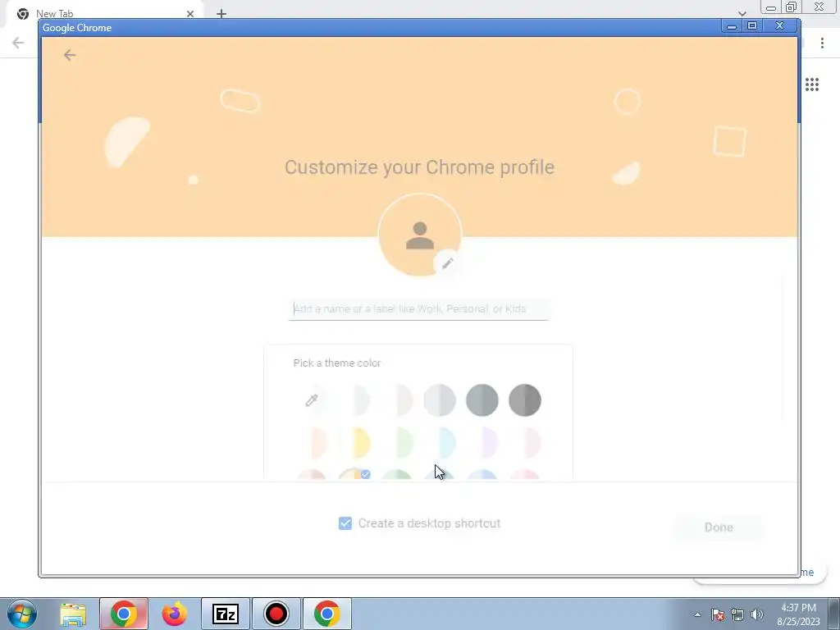Viewport: 840px width, 630px height.
Task: Launch Firefox from the taskbar
Action: [x=174, y=614]
